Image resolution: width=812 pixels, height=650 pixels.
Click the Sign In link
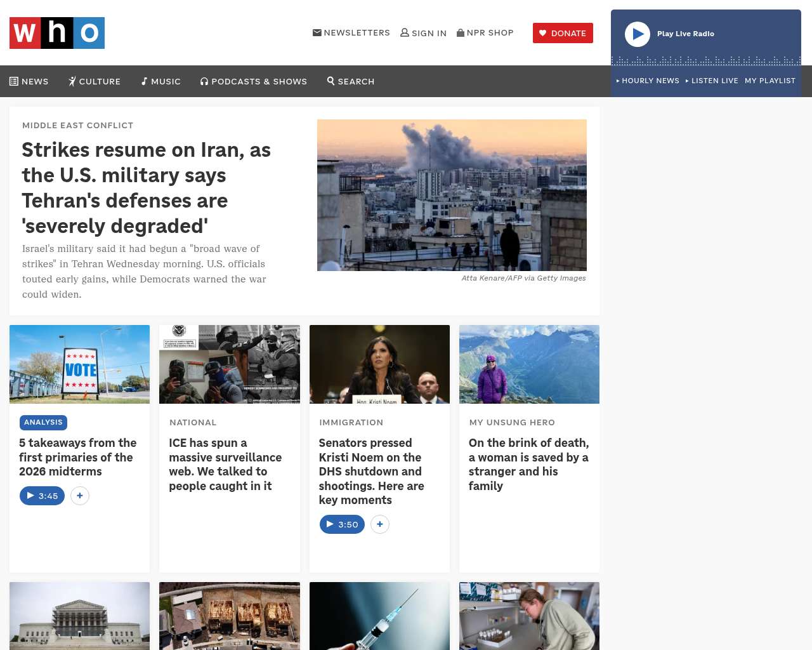tap(424, 33)
